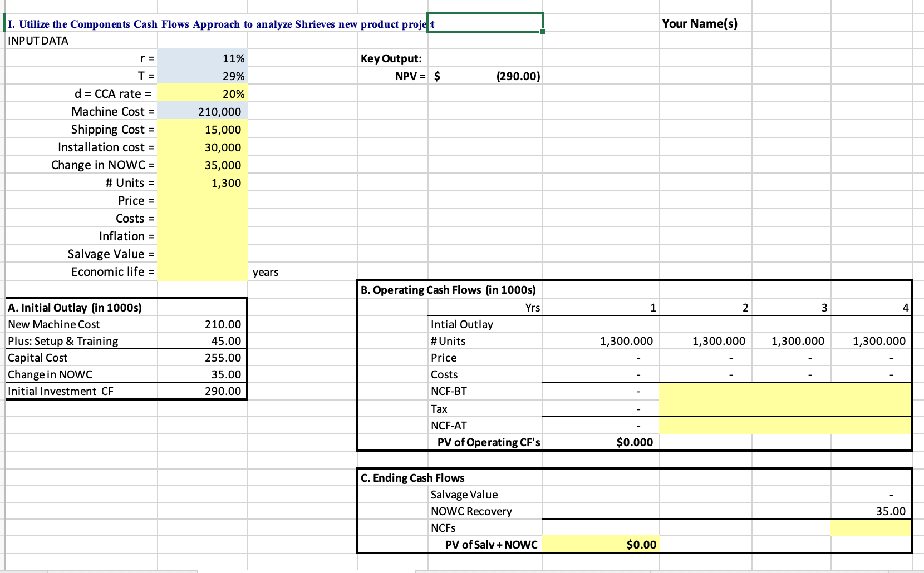Click the year 4 column header
The width and height of the screenshot is (924, 573).
click(x=871, y=308)
